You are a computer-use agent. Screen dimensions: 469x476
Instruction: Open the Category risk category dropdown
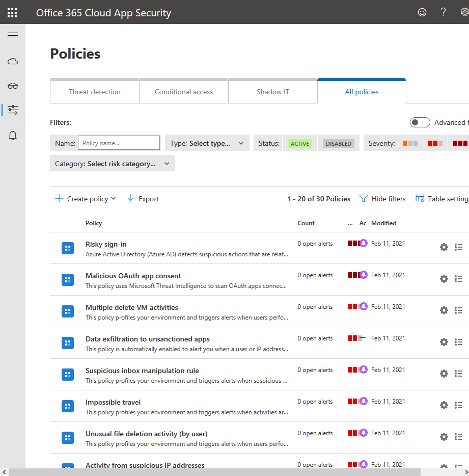point(113,164)
